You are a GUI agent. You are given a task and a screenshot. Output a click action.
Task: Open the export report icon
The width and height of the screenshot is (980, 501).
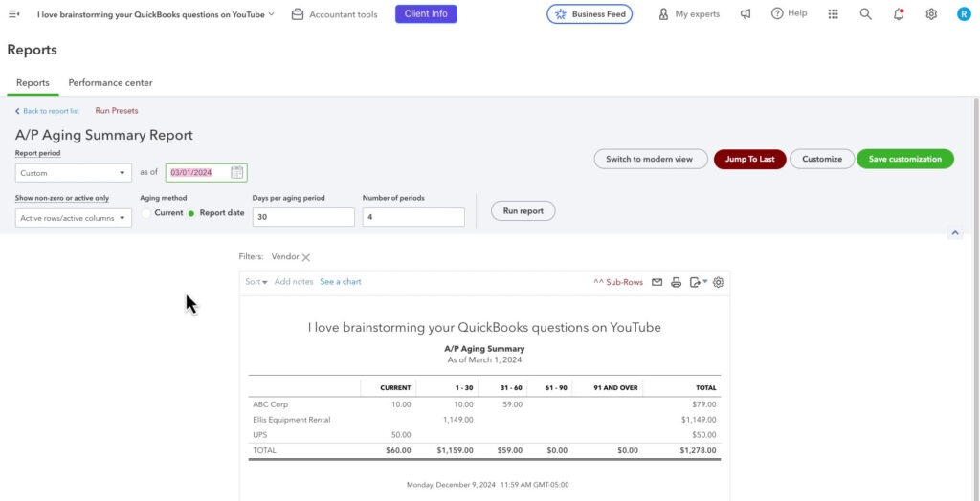pyautogui.click(x=698, y=282)
